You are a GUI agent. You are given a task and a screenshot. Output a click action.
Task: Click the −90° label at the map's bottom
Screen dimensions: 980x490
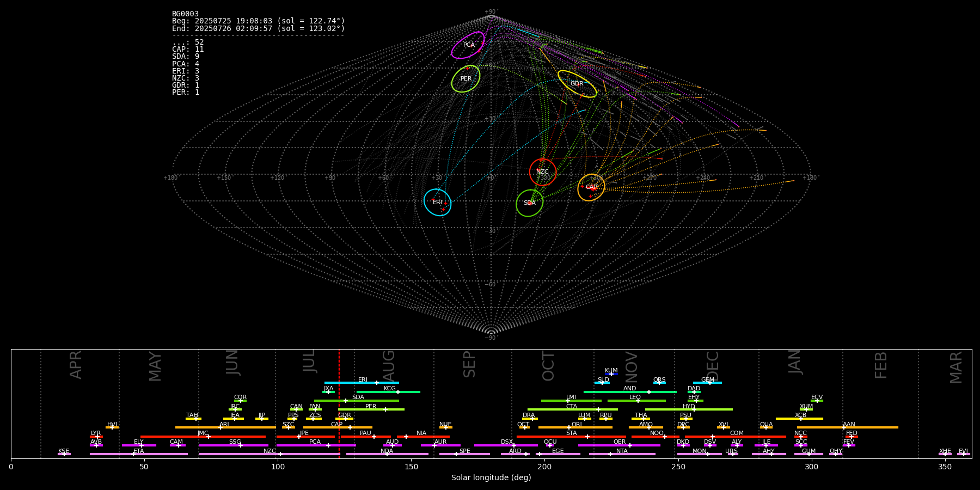tap(491, 338)
